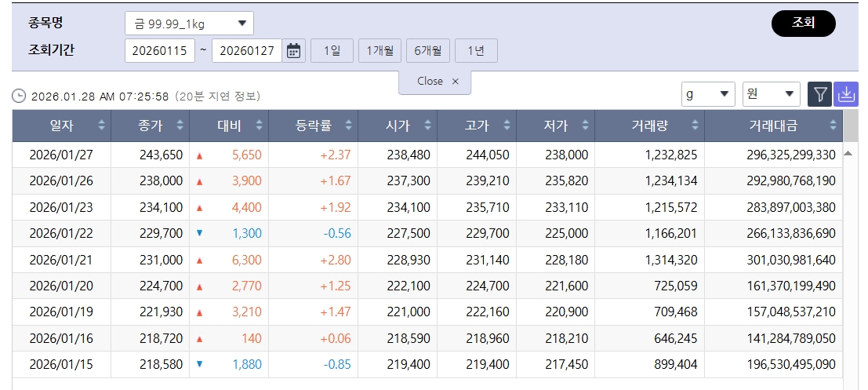The image size is (868, 390).
Task: Open the 종목명 dropdown 금 99.99_1kg
Action: [x=189, y=24]
